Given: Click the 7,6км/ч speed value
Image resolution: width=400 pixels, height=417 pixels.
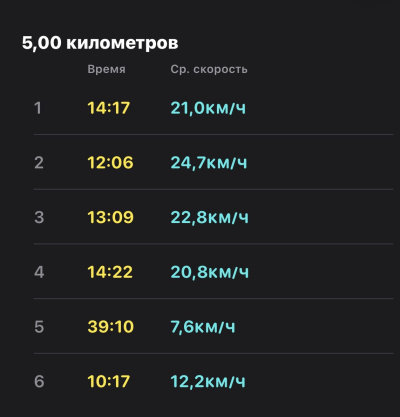Looking at the screenshot, I should tap(203, 326).
